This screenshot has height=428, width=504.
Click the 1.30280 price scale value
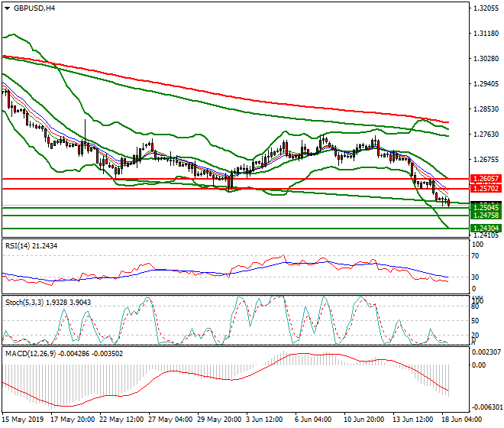pyautogui.click(x=486, y=59)
